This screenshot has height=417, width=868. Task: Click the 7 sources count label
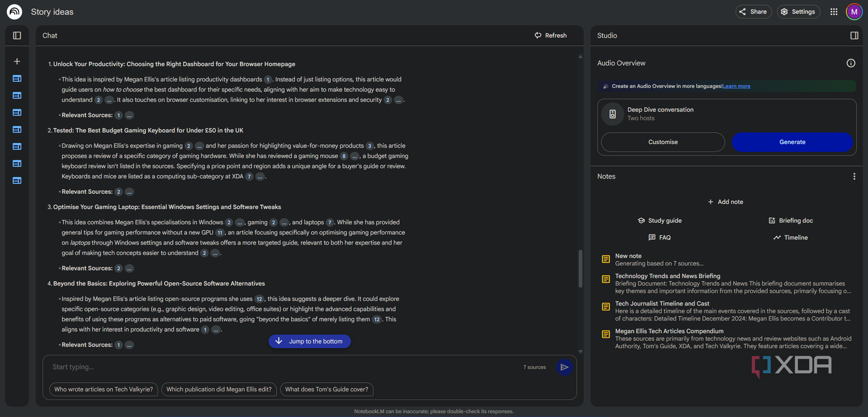pyautogui.click(x=535, y=367)
